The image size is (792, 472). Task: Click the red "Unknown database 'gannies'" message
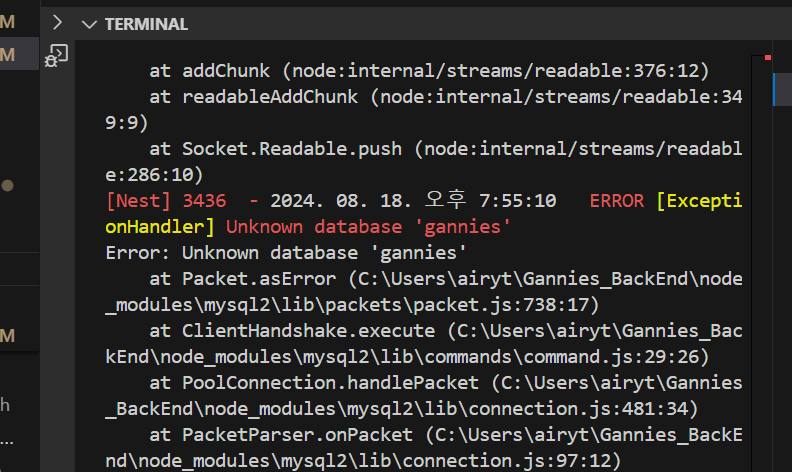[368, 227]
